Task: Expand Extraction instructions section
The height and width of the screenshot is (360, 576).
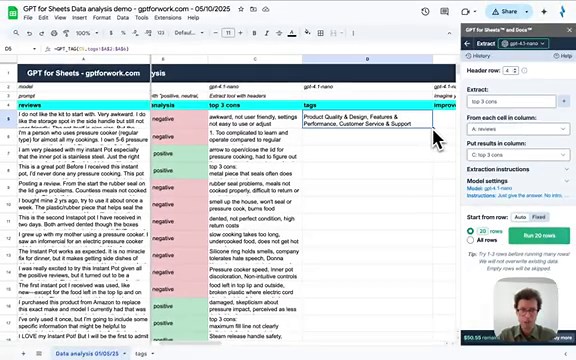Action: pos(518,169)
